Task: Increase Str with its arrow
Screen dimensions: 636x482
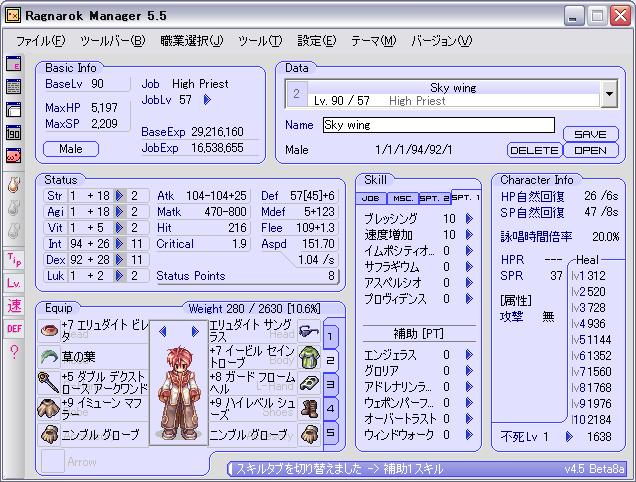Action: tap(119, 196)
